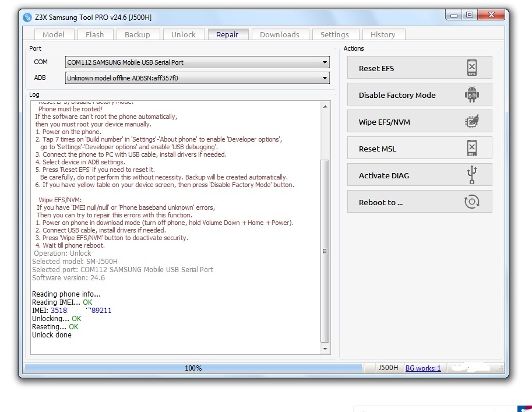Click the 'Unlock done' log line
The width and height of the screenshot is (532, 412).
coord(52,335)
